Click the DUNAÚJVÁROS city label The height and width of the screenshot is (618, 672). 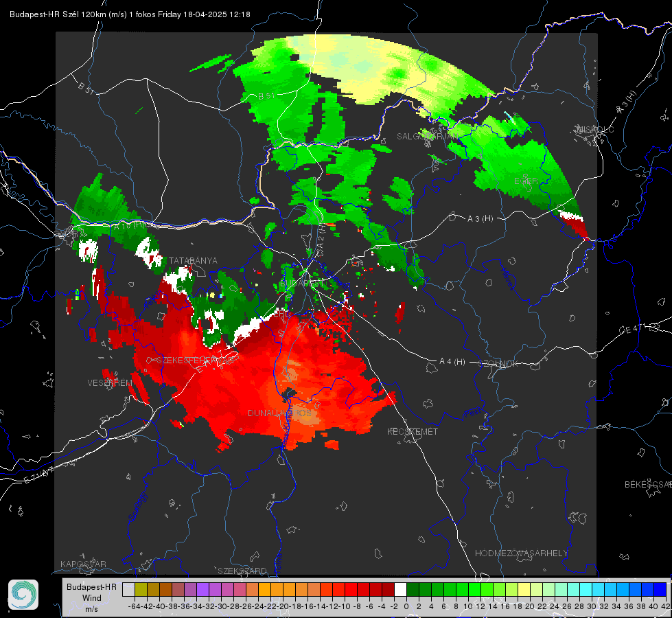click(279, 413)
